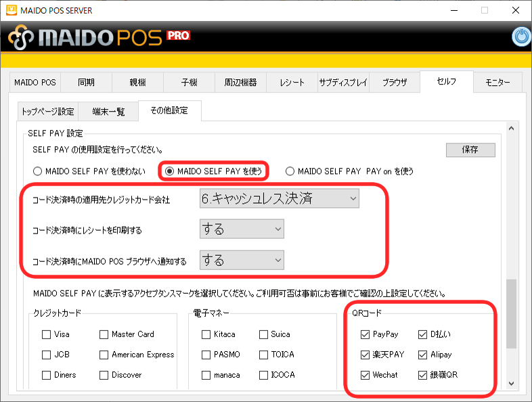This screenshot has width=532, height=402.
Task: Tick the American Express checkbox
Action: (x=104, y=355)
